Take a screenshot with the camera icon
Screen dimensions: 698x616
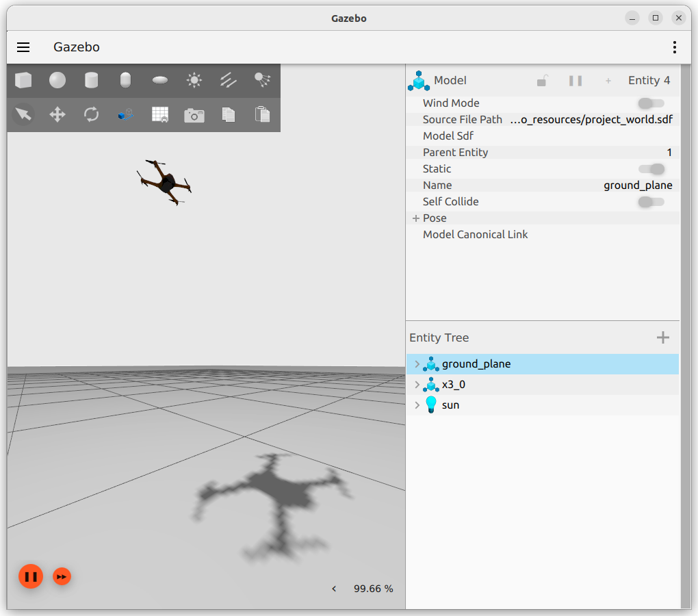click(x=194, y=115)
